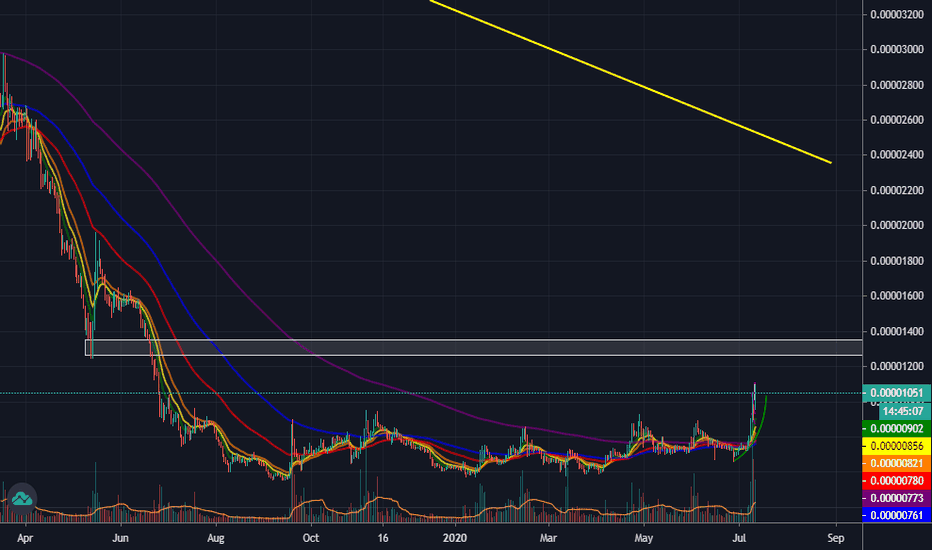Image resolution: width=932 pixels, height=550 pixels.
Task: Click price axis label 0.00002000
Action: 897,225
